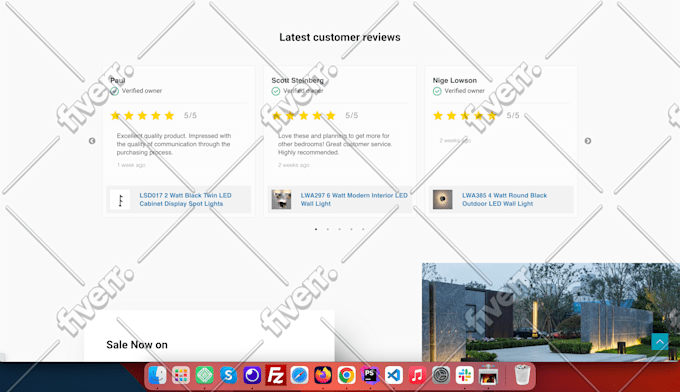Open the Trash in the dock
The height and width of the screenshot is (392, 680).
click(x=522, y=375)
